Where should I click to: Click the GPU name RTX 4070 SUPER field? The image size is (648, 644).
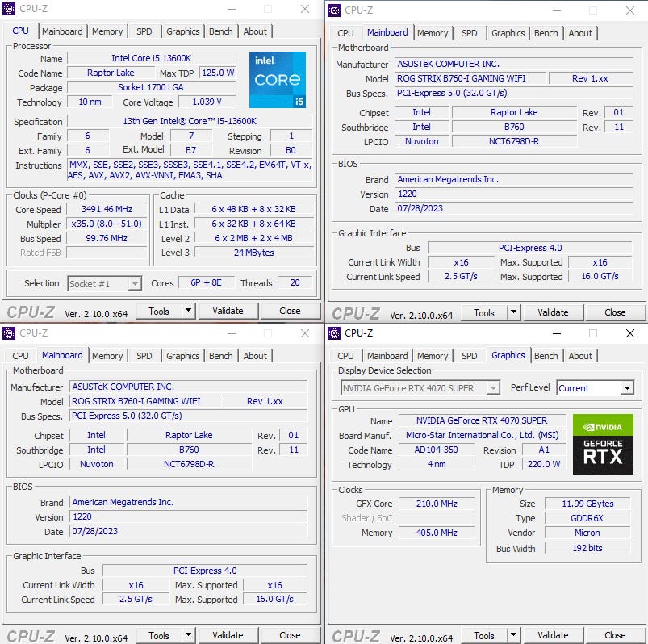coord(482,420)
